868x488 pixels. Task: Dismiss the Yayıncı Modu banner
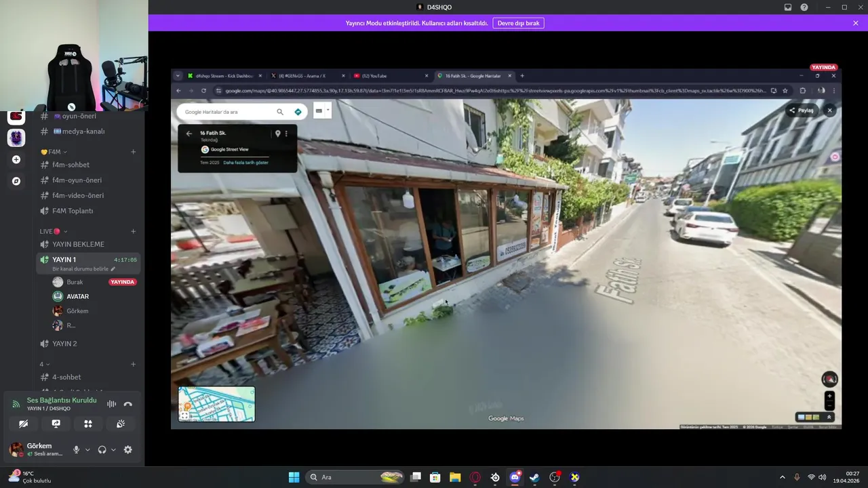[856, 23]
